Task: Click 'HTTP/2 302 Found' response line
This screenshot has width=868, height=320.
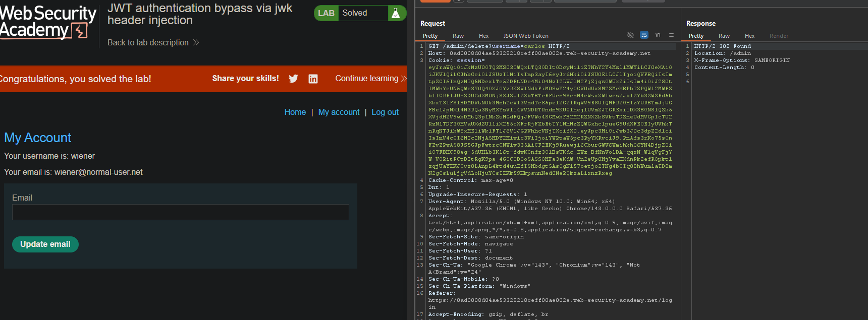Action: coord(722,46)
